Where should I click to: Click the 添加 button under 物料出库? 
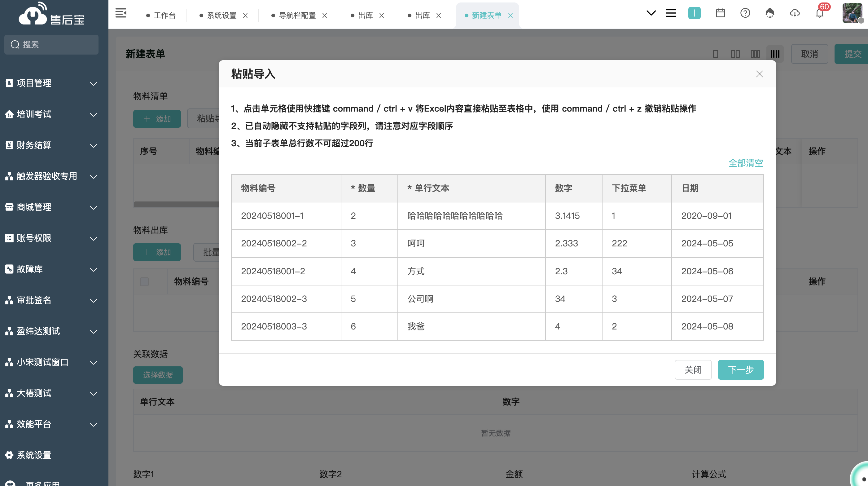pos(157,252)
